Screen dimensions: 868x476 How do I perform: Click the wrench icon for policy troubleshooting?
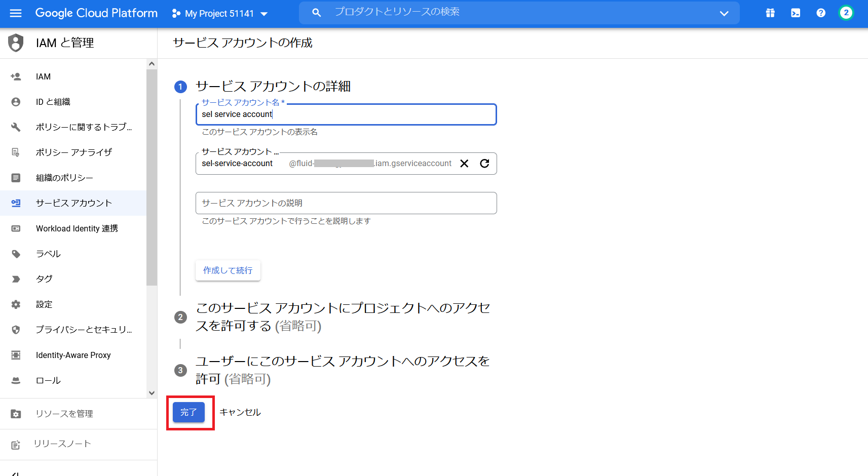click(16, 127)
